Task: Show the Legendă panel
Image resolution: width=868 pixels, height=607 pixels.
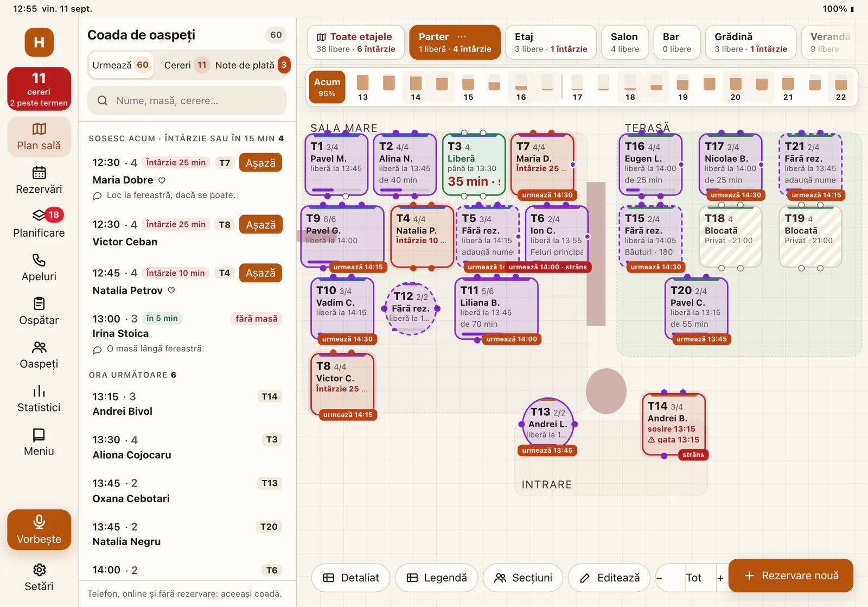Action: click(437, 578)
